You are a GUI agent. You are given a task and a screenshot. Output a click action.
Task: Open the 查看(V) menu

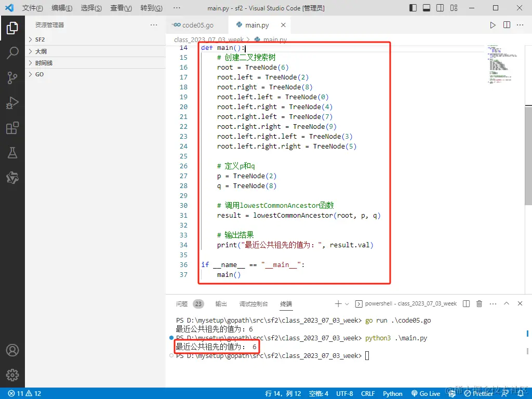coord(121,8)
